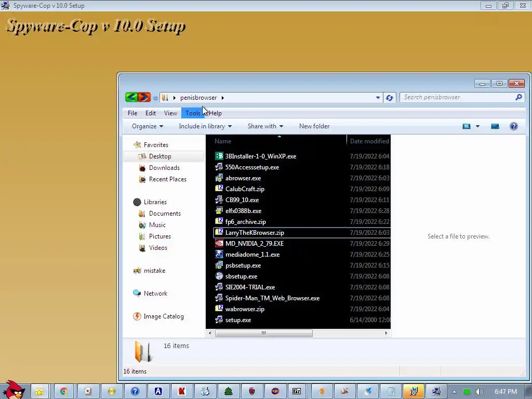Click the search magnifier icon
The width and height of the screenshot is (532, 399).
pyautogui.click(x=518, y=97)
